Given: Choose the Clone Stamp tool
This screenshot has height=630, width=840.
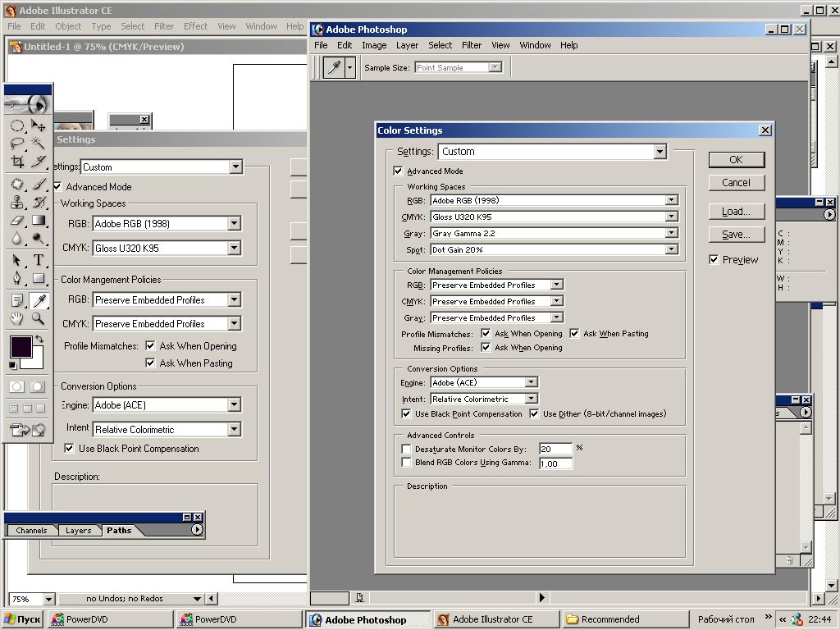Looking at the screenshot, I should (17, 202).
